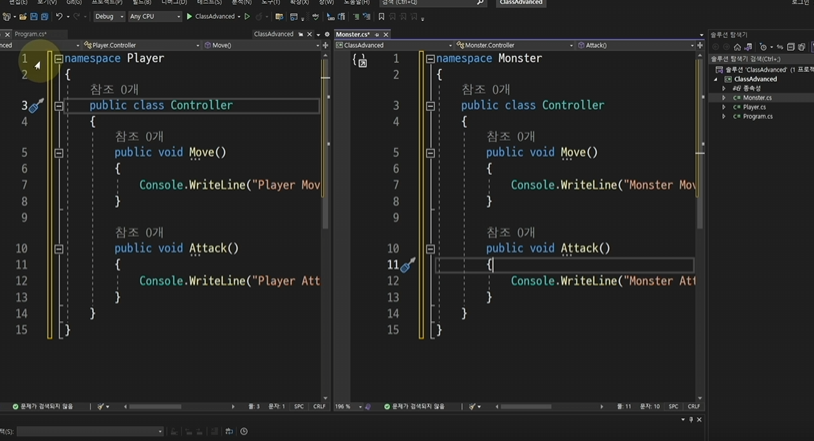The image size is (814, 441).
Task: Click the Save All toolbar icon
Action: (x=45, y=16)
